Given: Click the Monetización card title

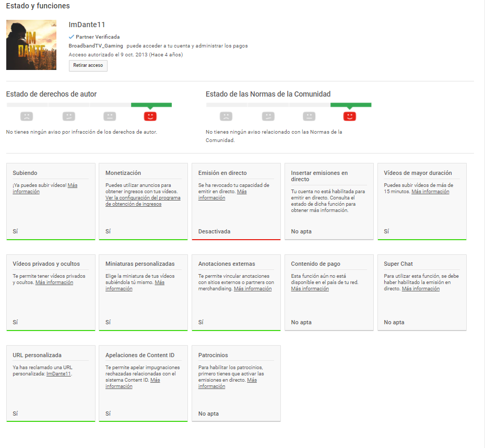Looking at the screenshot, I should pos(123,173).
